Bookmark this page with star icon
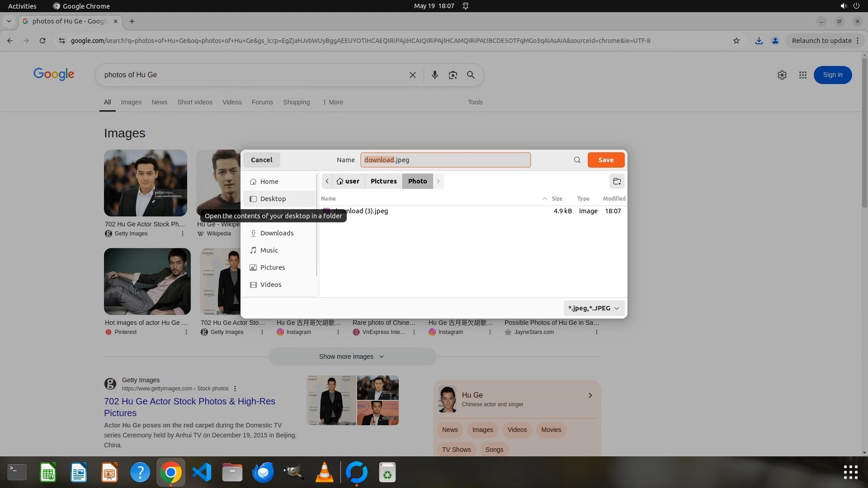Viewport: 868px width, 488px height. click(736, 41)
